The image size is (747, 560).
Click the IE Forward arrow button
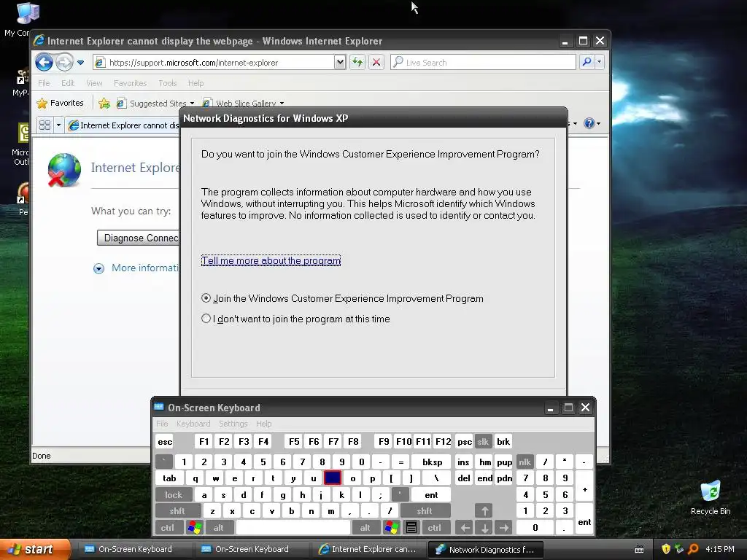64,63
